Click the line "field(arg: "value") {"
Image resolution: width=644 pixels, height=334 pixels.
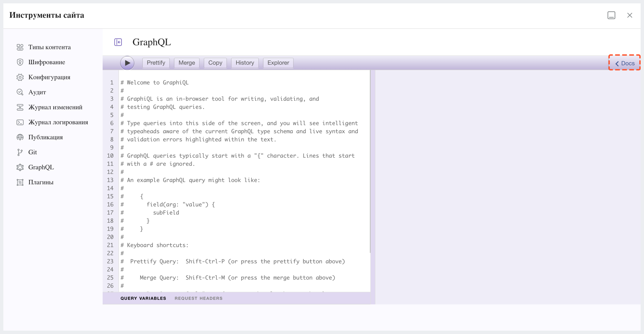[x=180, y=205]
